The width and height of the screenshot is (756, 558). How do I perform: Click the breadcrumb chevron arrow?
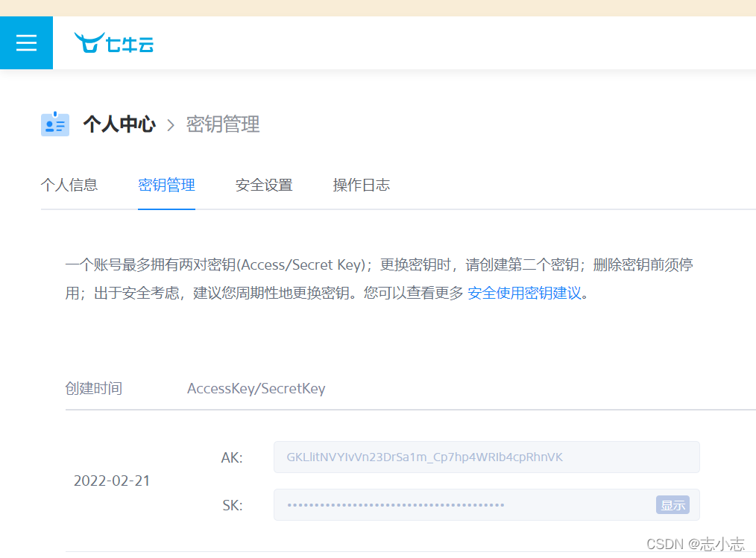coord(171,125)
